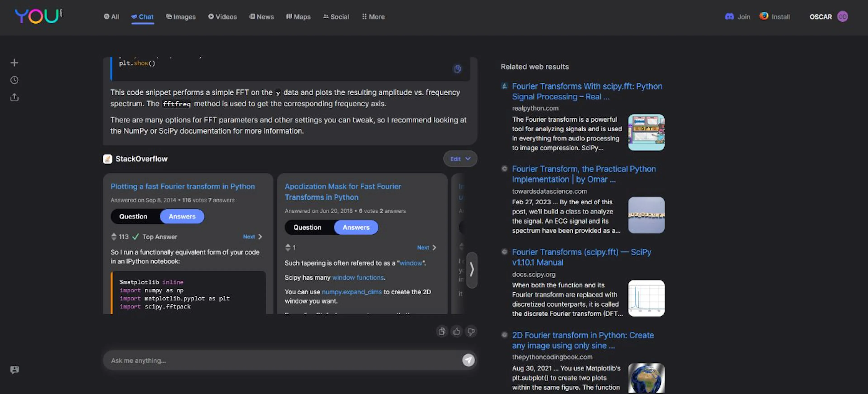Switch to the All tab
868x394 pixels.
(x=111, y=17)
